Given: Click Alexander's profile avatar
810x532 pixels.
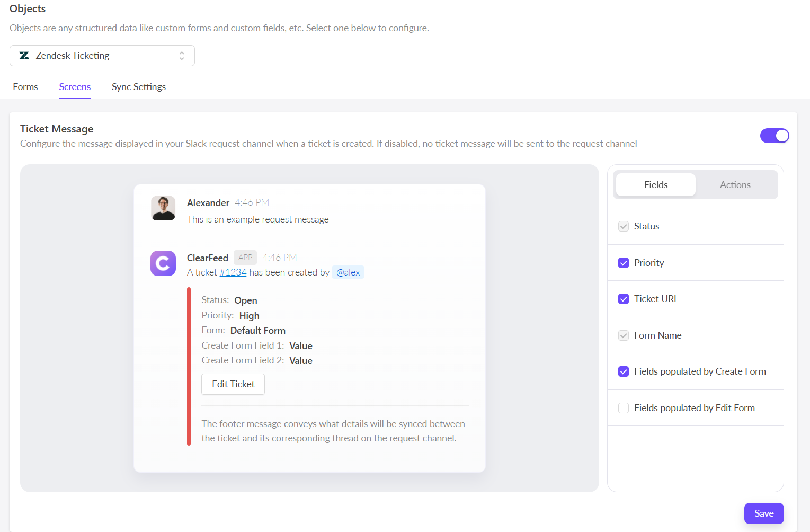Looking at the screenshot, I should pos(163,208).
